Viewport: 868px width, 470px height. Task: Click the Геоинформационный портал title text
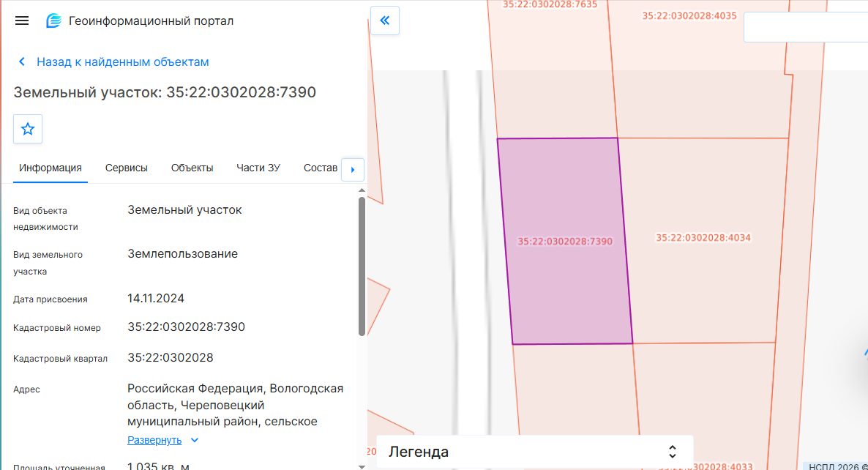pyautogui.click(x=151, y=21)
